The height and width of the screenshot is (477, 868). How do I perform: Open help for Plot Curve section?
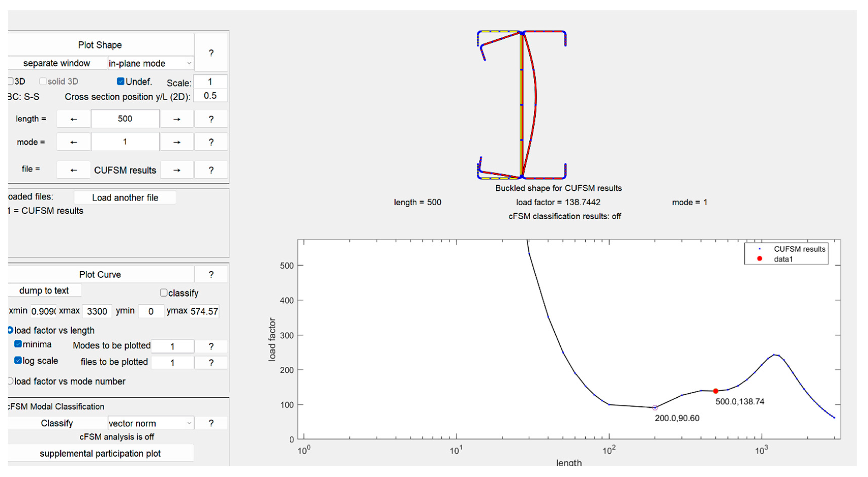pos(211,274)
